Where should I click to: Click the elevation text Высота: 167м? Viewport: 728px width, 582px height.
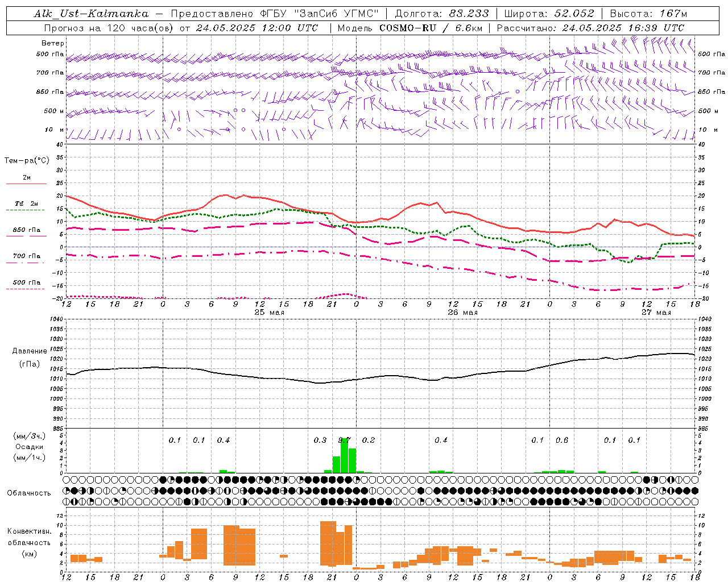[x=648, y=14]
